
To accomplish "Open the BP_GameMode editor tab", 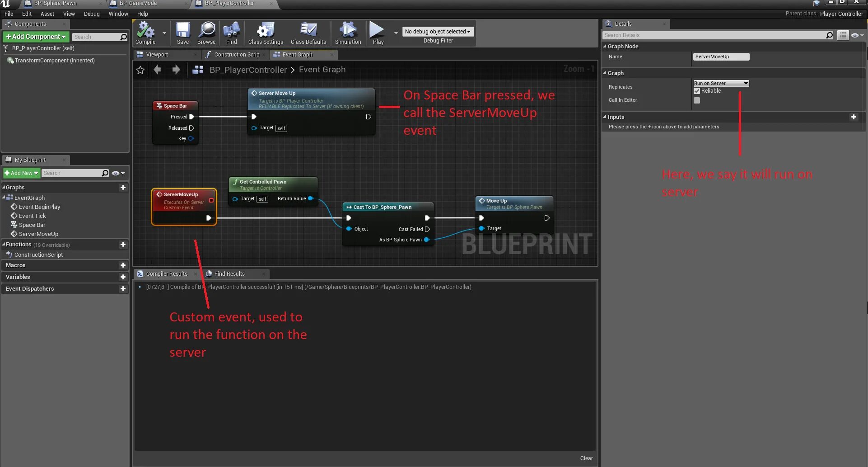I will 138,4.
